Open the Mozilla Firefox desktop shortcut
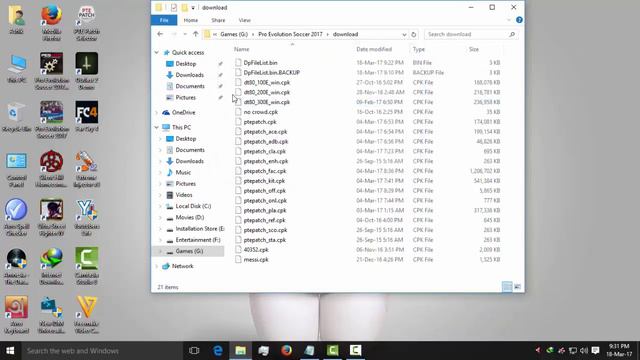This screenshot has height=360, width=640. point(51,22)
